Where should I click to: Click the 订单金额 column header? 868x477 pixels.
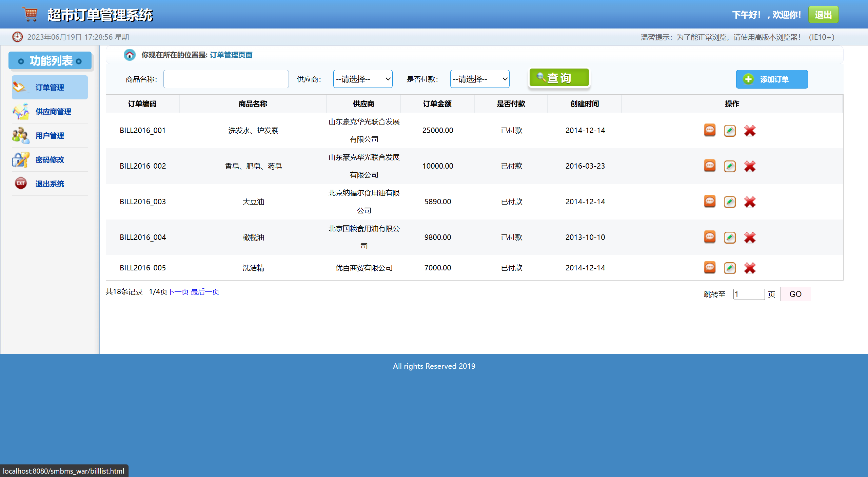(437, 104)
